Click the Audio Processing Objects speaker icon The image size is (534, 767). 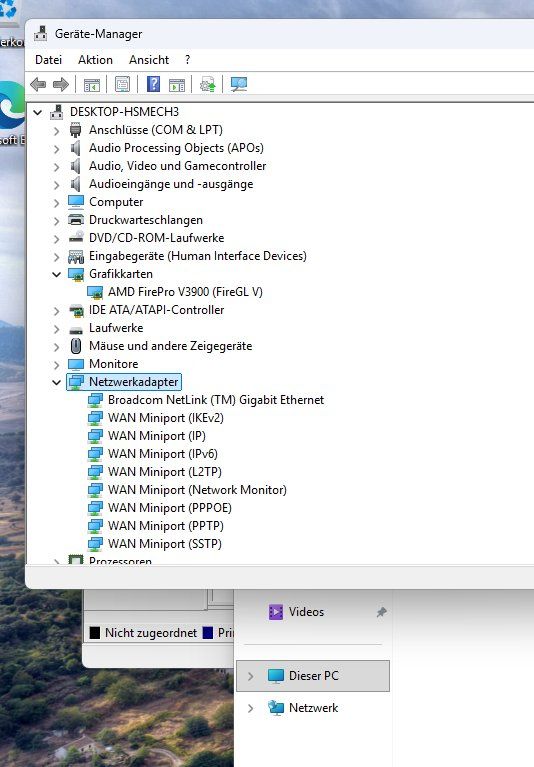pyautogui.click(x=75, y=148)
